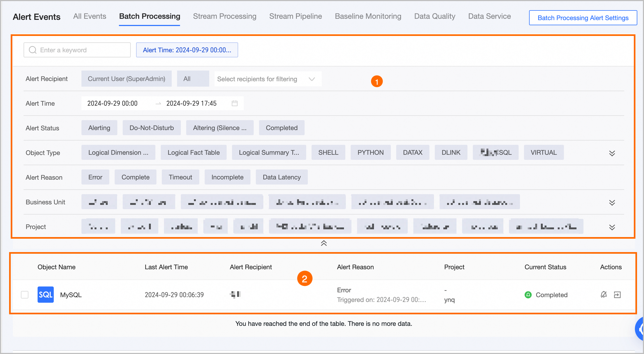Open the Data Quality tab
Image resolution: width=644 pixels, height=354 pixels.
click(x=435, y=16)
